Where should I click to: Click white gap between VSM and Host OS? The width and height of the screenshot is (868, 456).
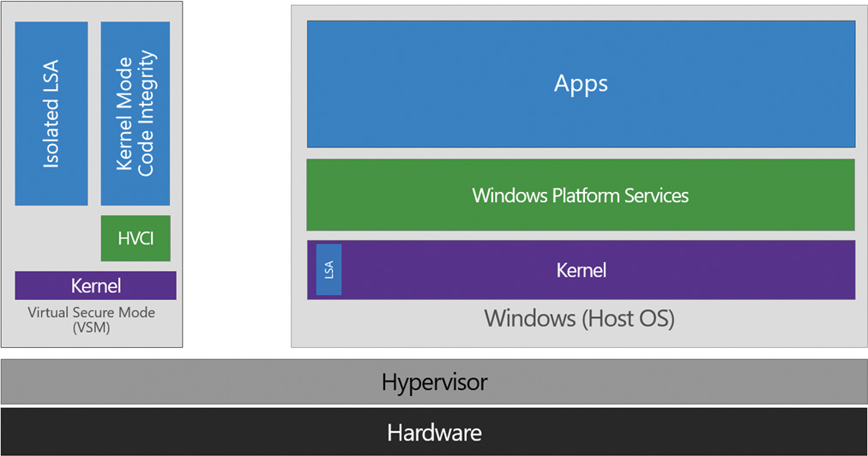click(x=237, y=171)
